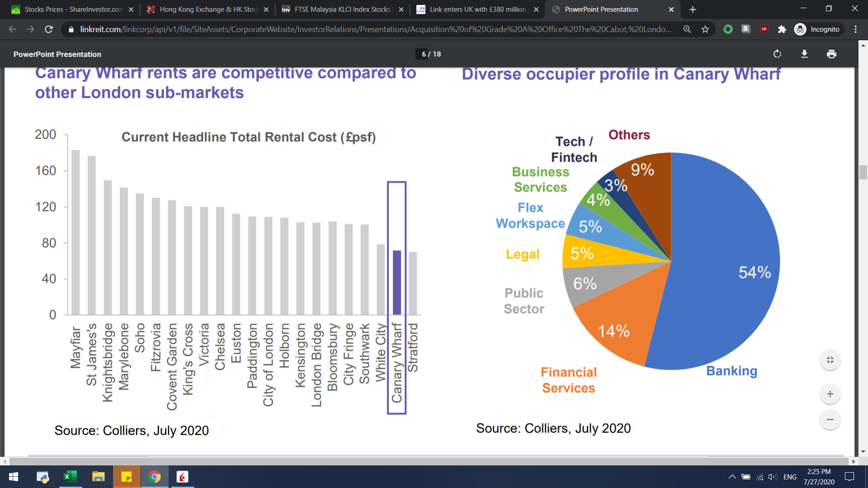
Task: Click the address bar zoom magnifier icon
Action: tap(687, 29)
